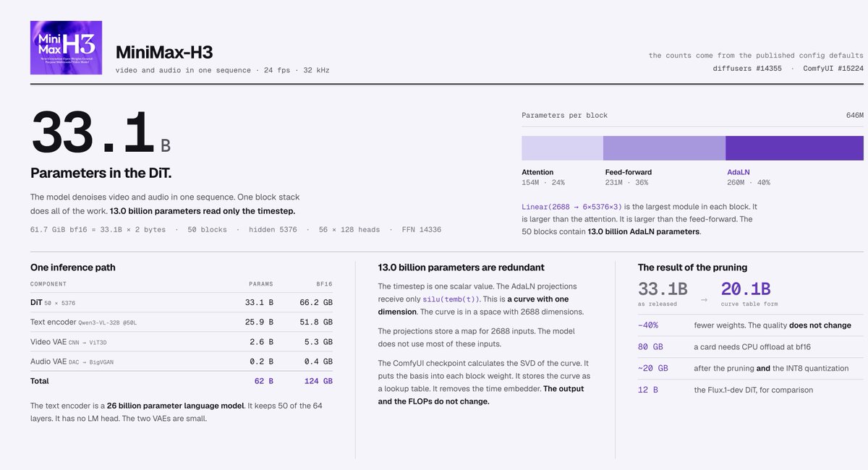The width and height of the screenshot is (868, 470).
Task: Click the 124 GB total value
Action: click(x=318, y=381)
